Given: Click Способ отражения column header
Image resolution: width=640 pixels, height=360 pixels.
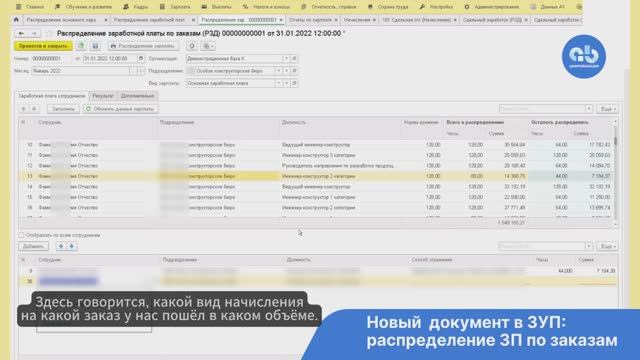Looking at the screenshot, I should (432, 260).
